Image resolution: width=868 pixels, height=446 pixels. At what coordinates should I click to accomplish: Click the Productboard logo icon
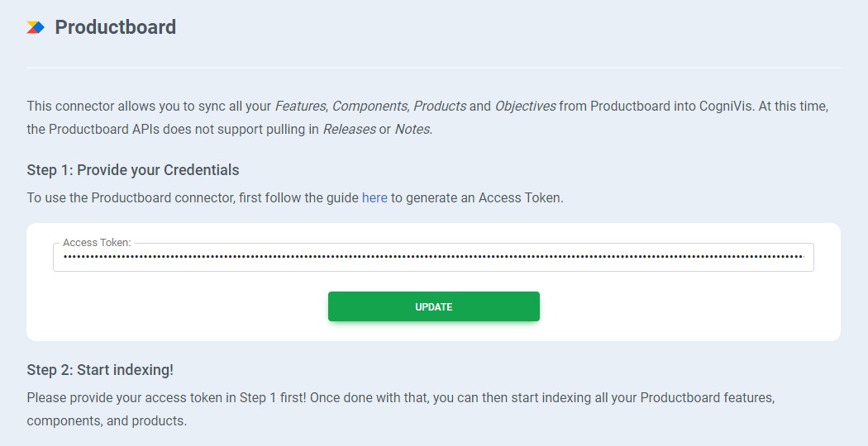(35, 27)
